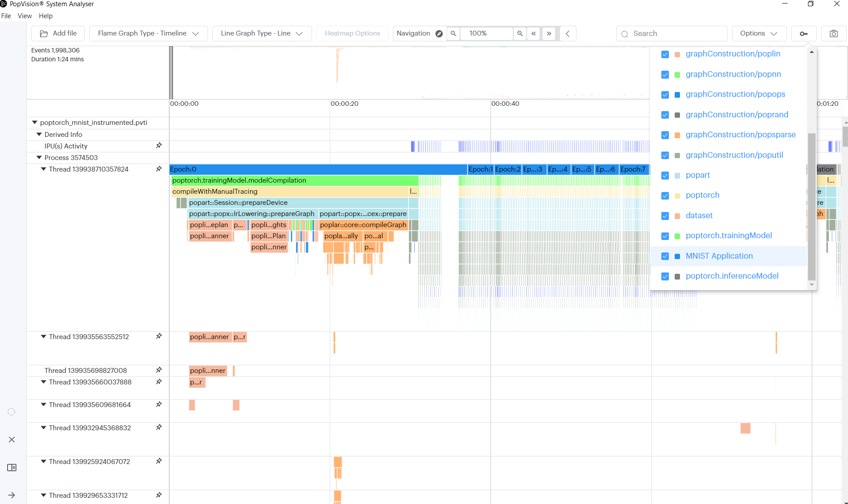
Task: Click the dataset color swatch
Action: [x=677, y=216]
